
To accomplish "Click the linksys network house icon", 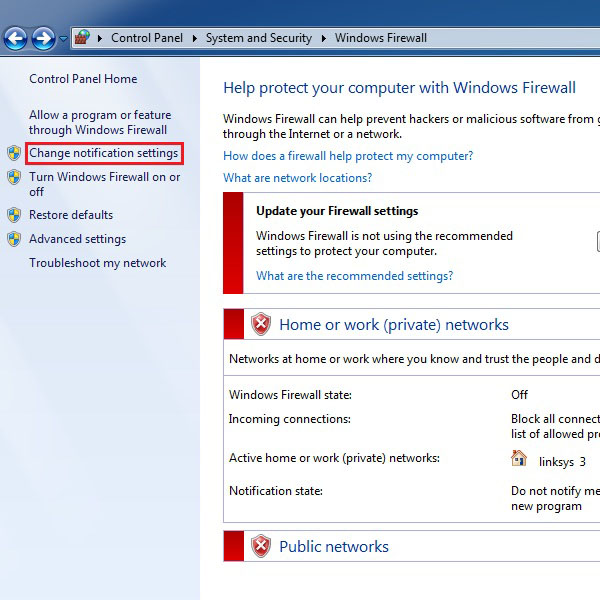I will pyautogui.click(x=519, y=458).
